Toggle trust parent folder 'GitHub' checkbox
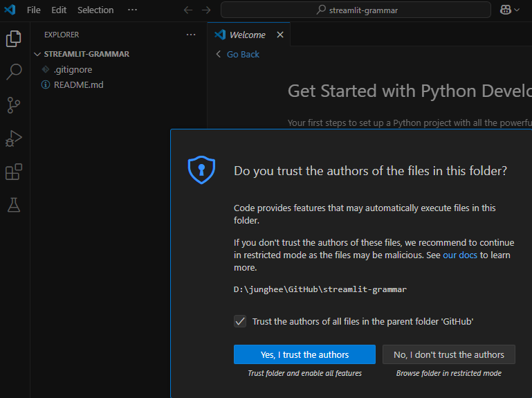The height and width of the screenshot is (398, 532). [x=240, y=321]
